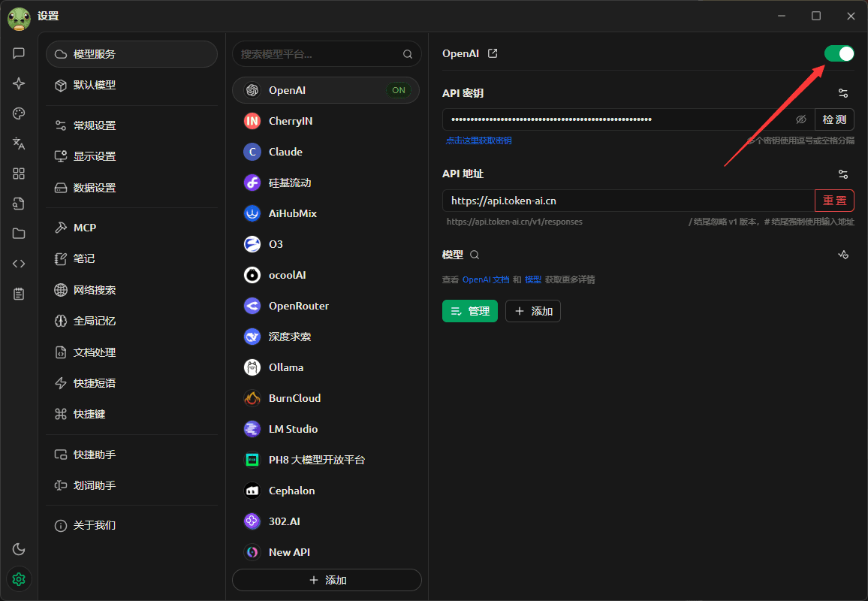Click the 点击这里获取密钥 link
This screenshot has height=601, width=868.
[x=478, y=140]
